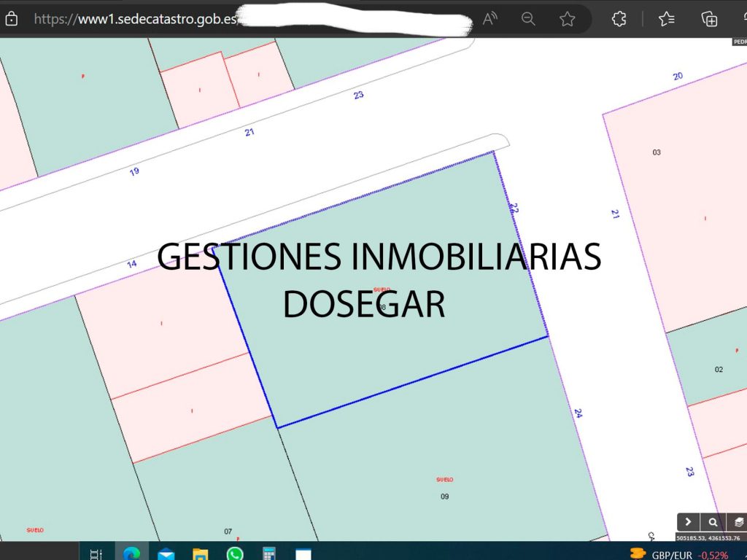The image size is (747, 560).
Task: Click the coordinates readout 505185.53, 4361553.76
Action: point(708,538)
